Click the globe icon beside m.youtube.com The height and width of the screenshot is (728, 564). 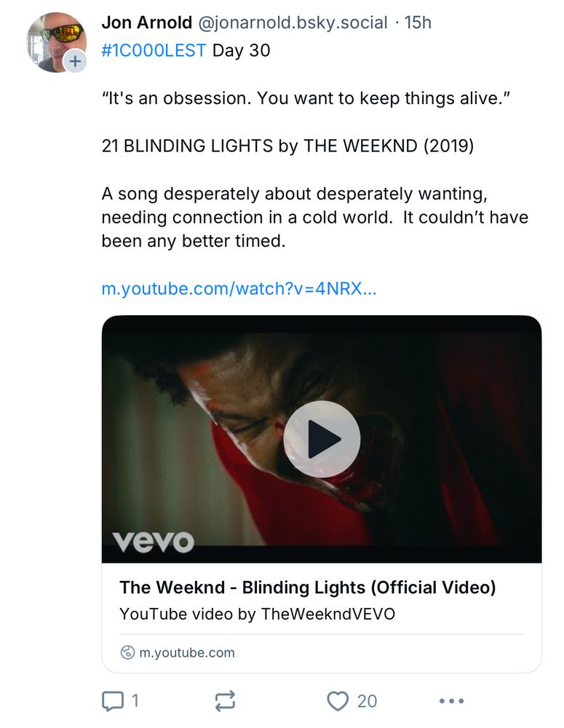(x=127, y=652)
